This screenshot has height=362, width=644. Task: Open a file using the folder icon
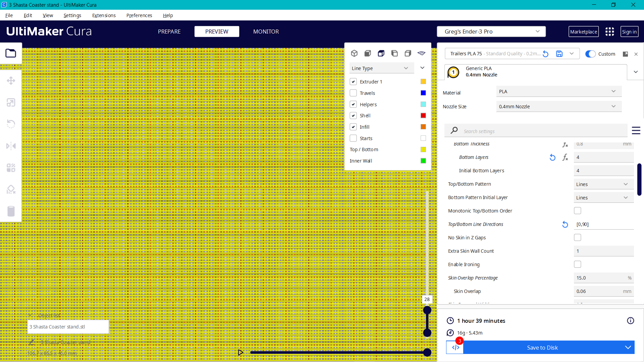(x=11, y=53)
